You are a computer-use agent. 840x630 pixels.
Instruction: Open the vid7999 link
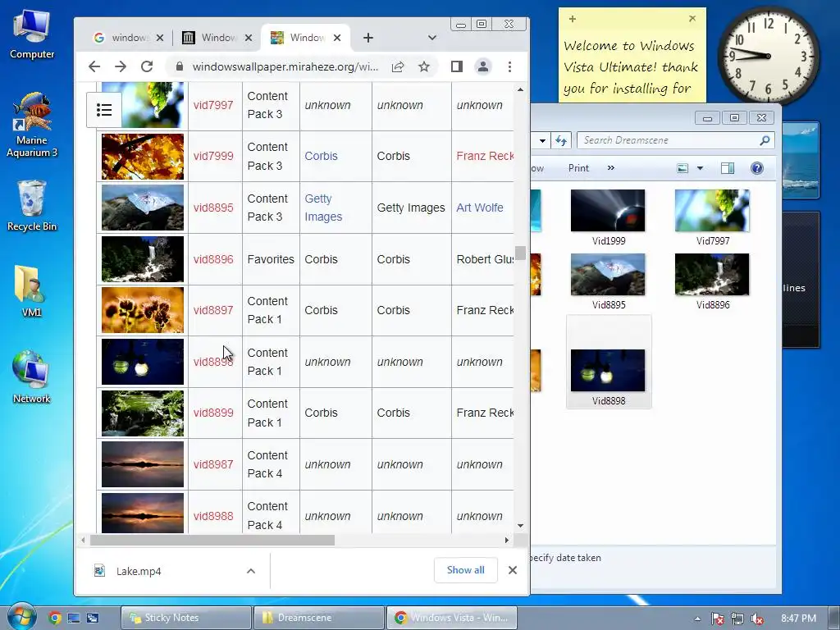(213, 156)
